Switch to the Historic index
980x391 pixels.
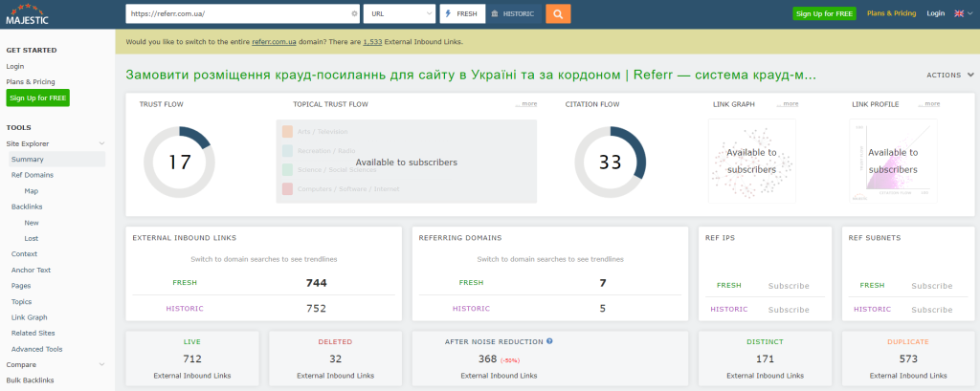(514, 13)
